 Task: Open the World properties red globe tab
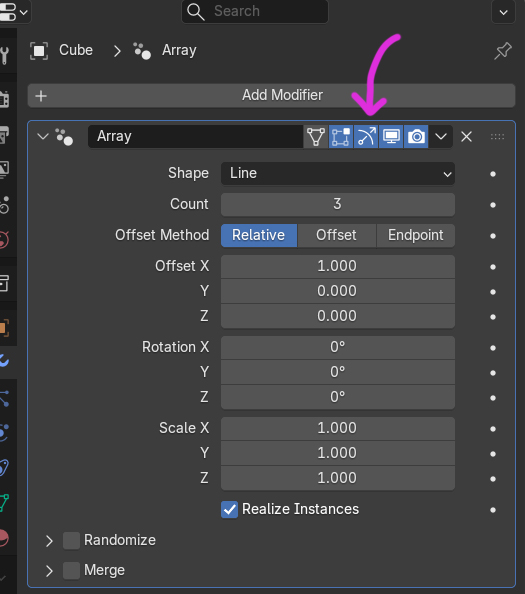[x=5, y=239]
